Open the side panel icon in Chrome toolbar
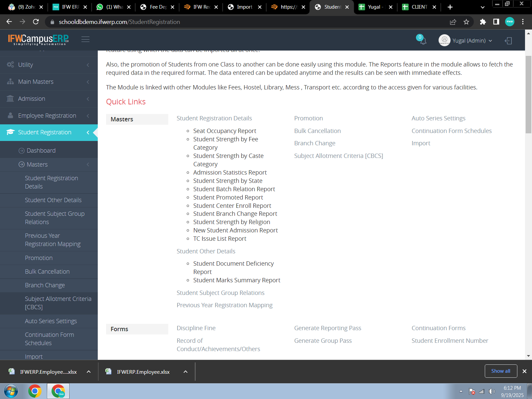 click(x=496, y=22)
